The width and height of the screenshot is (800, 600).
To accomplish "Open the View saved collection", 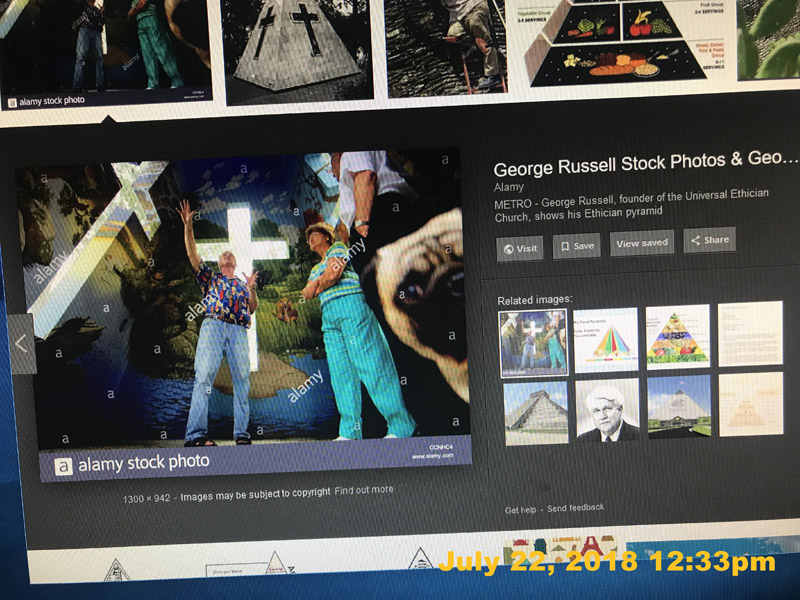I will coord(642,243).
